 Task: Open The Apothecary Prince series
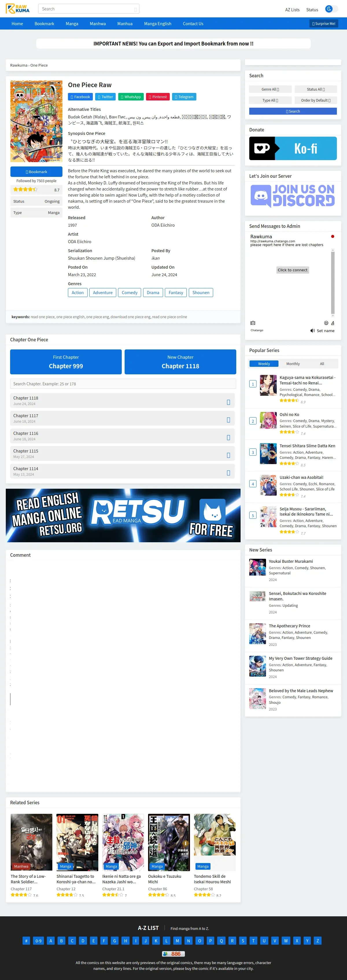point(289,626)
